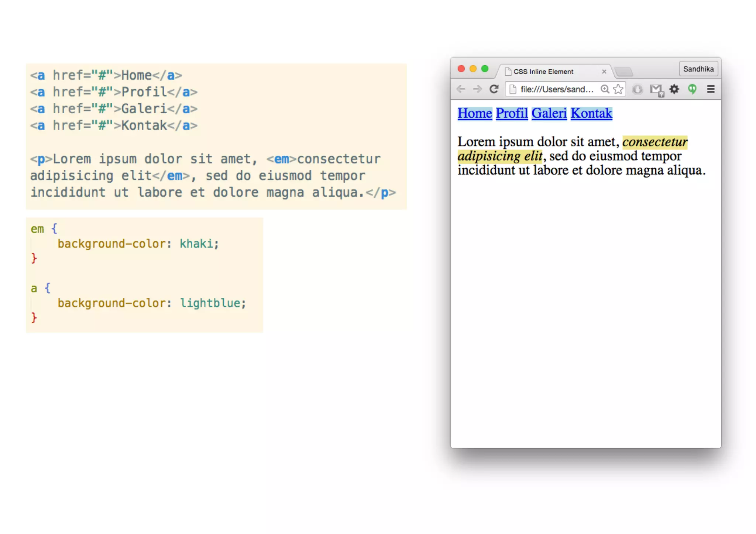Reload the current page
The image size is (756, 534).
(494, 89)
